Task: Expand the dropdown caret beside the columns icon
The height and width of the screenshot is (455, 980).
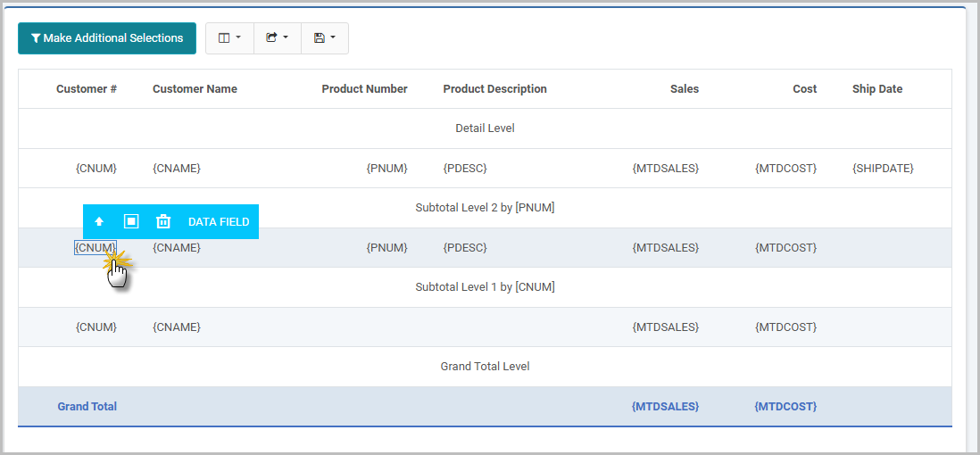Action: coord(238,38)
